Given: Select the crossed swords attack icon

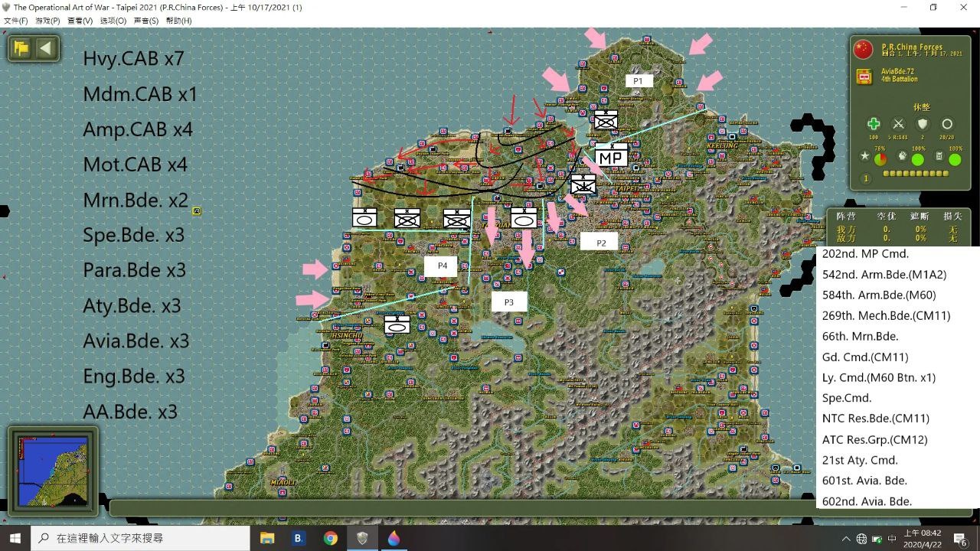Looking at the screenshot, I should [898, 124].
